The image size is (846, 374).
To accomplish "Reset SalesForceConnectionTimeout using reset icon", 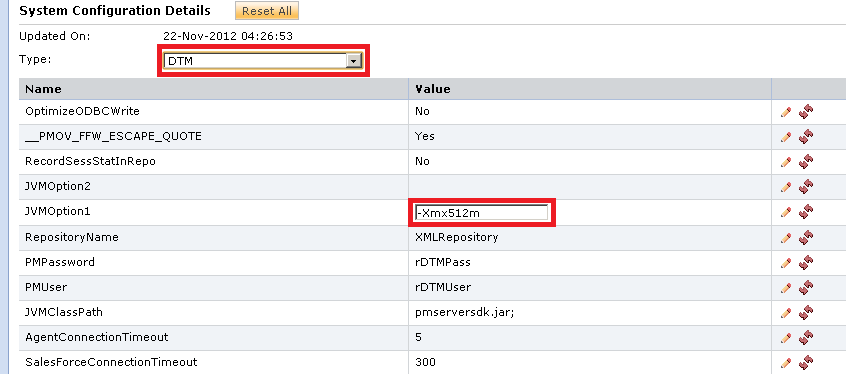I will (806, 362).
